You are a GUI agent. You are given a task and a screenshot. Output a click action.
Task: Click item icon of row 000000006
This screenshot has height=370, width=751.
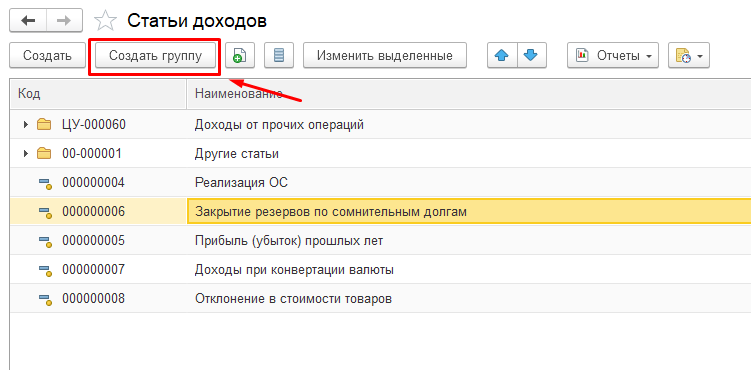click(x=45, y=212)
